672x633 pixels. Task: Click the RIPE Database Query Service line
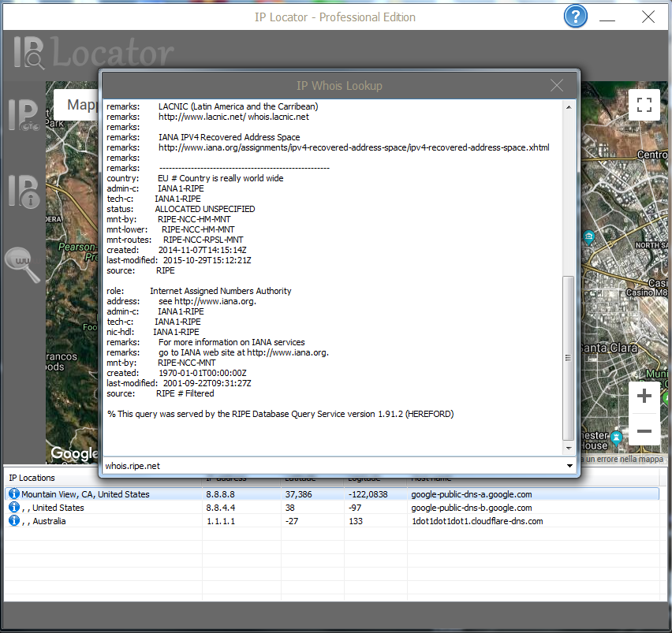280,414
